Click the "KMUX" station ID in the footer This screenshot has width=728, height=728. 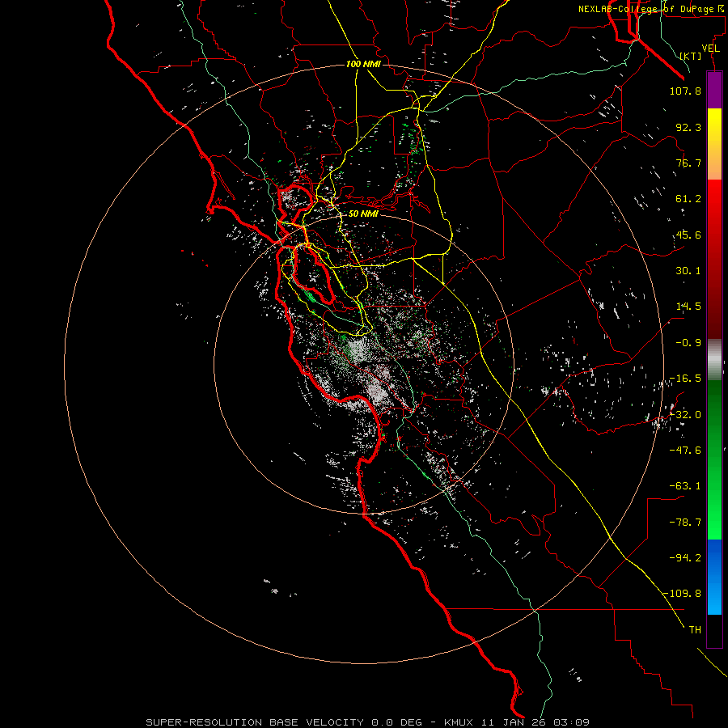(459, 722)
